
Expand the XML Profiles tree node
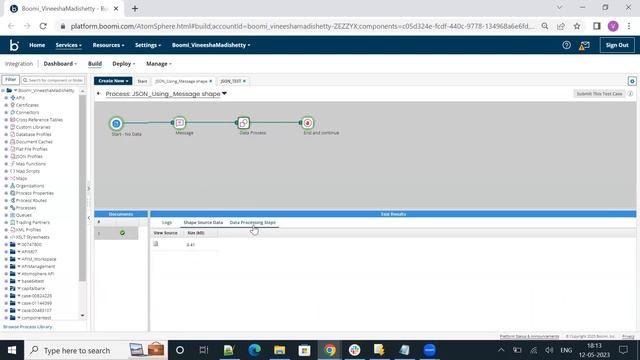tap(6, 230)
